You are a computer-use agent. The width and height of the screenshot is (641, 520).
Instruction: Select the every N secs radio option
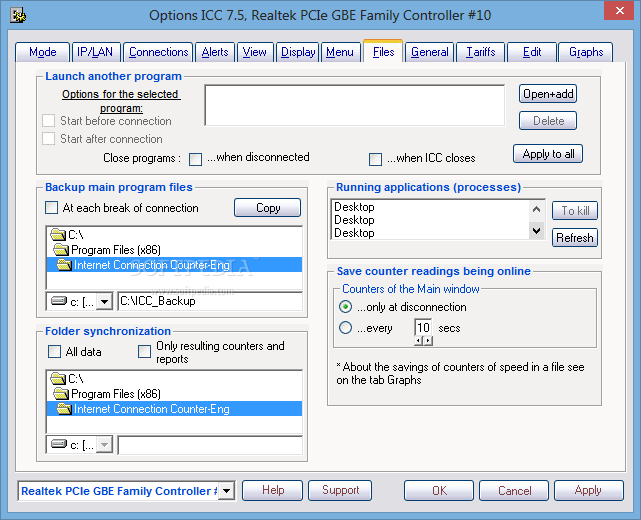coord(345,327)
